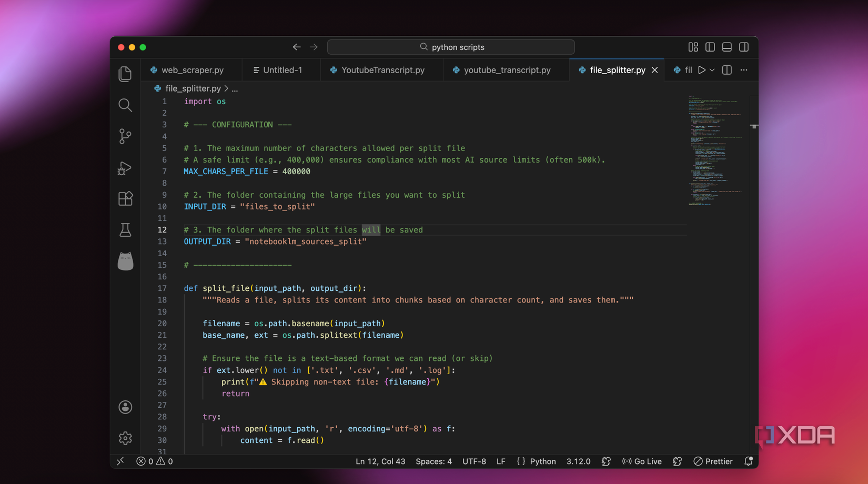Open the Run and Debug view

point(125,168)
